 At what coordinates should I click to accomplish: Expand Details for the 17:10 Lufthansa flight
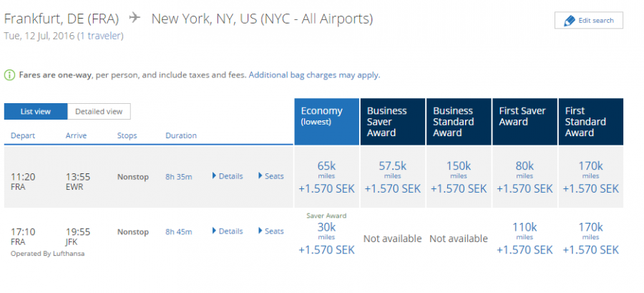coord(228,231)
